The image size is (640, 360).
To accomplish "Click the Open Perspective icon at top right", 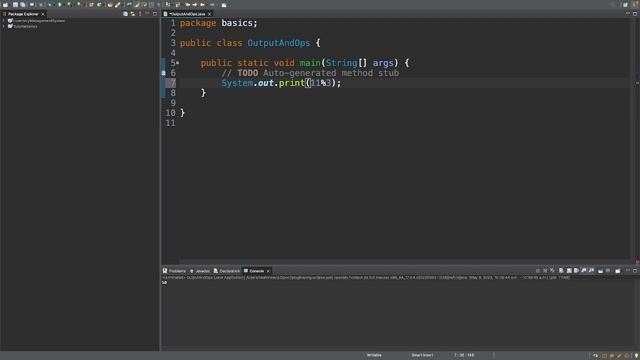I will pyautogui.click(x=625, y=4).
